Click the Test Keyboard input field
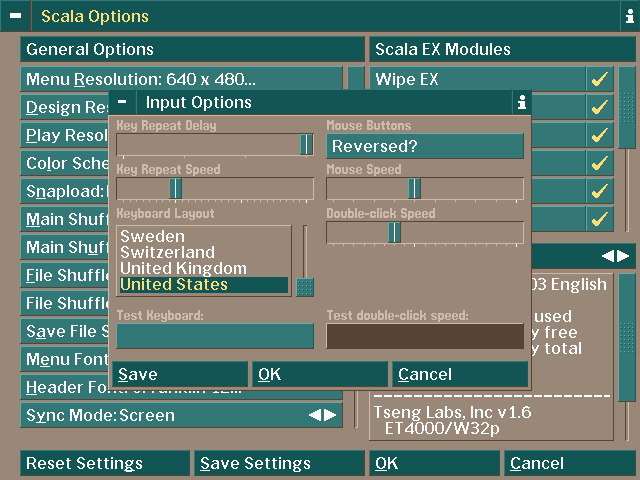This screenshot has height=480, width=640. point(215,336)
